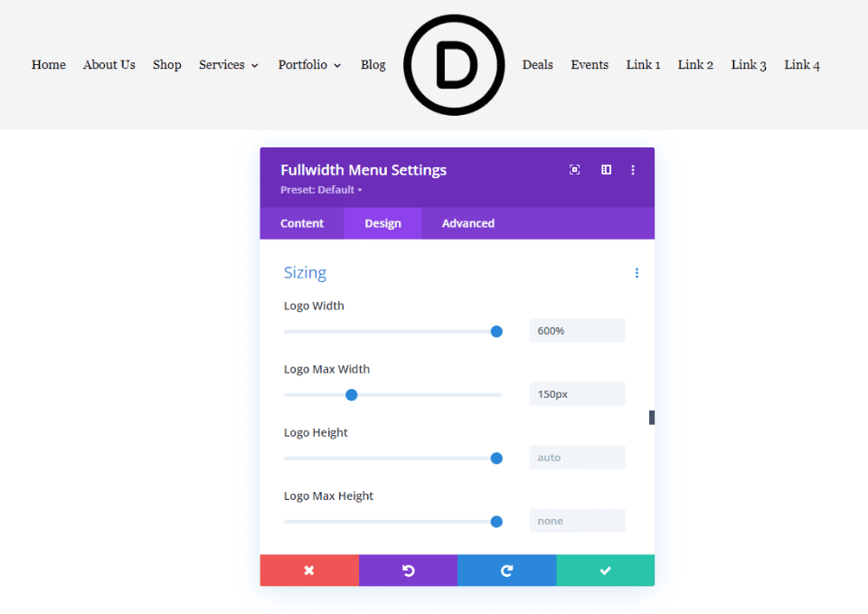Screen dimensions: 868x614
Task: Click the Logo Width value field
Action: (577, 331)
